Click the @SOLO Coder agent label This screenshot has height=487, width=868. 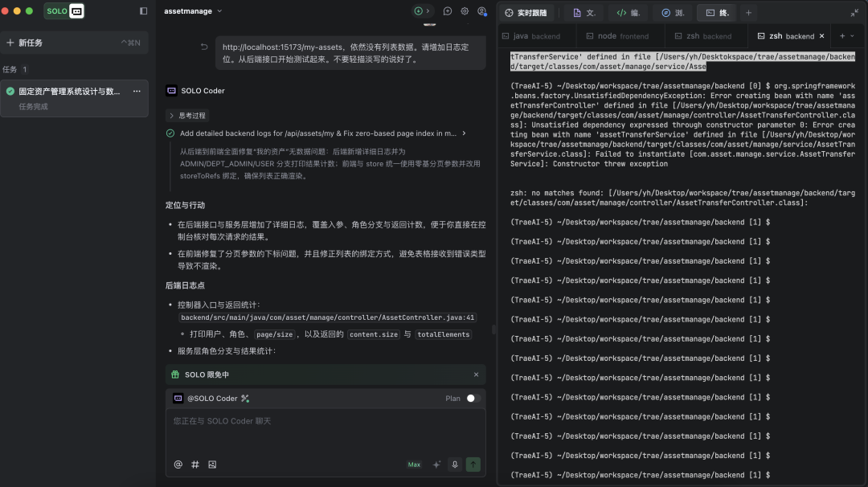tap(212, 399)
